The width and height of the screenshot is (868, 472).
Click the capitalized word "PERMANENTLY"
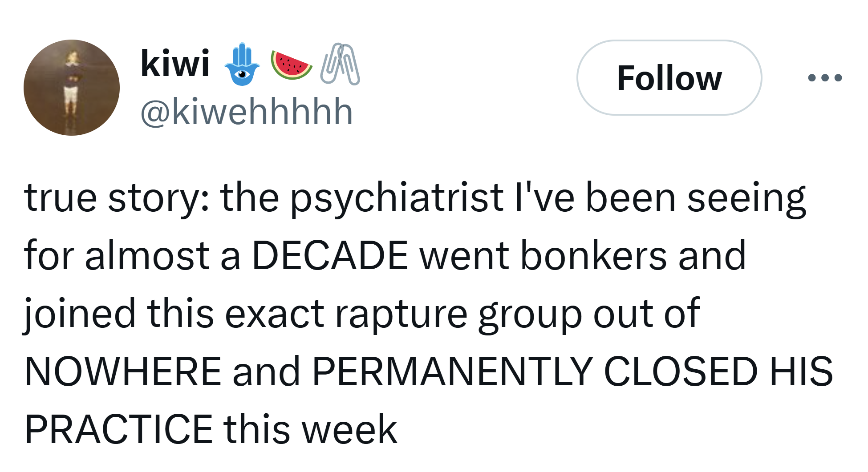[x=452, y=371]
